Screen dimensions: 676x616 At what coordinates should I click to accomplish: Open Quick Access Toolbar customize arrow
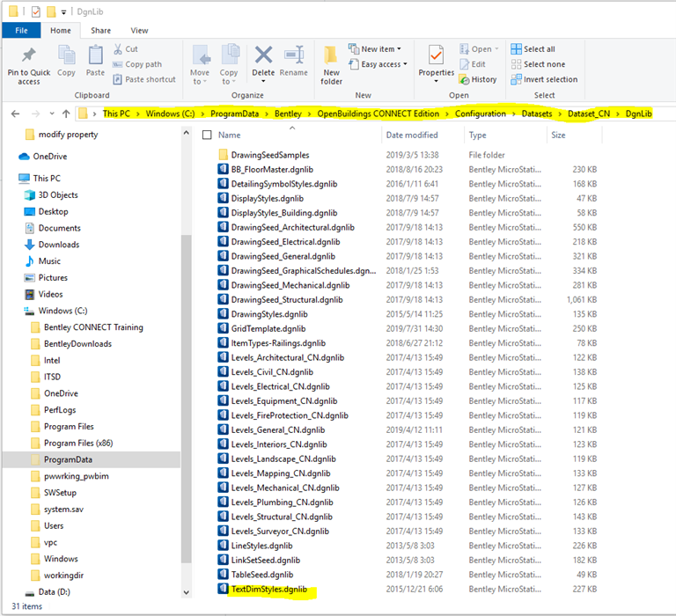coord(63,12)
